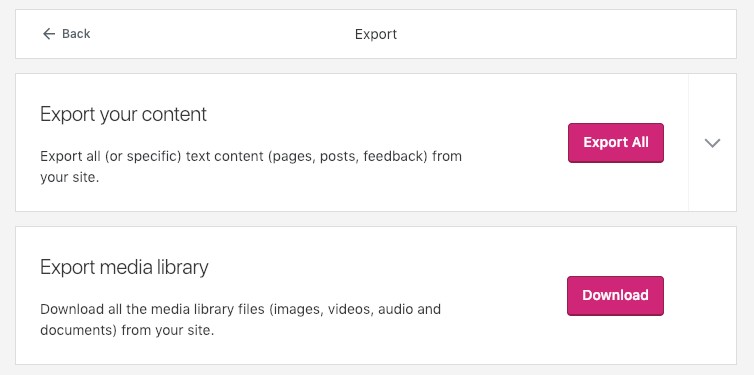Click the words 'your site.' under Export your content

pos(69,177)
